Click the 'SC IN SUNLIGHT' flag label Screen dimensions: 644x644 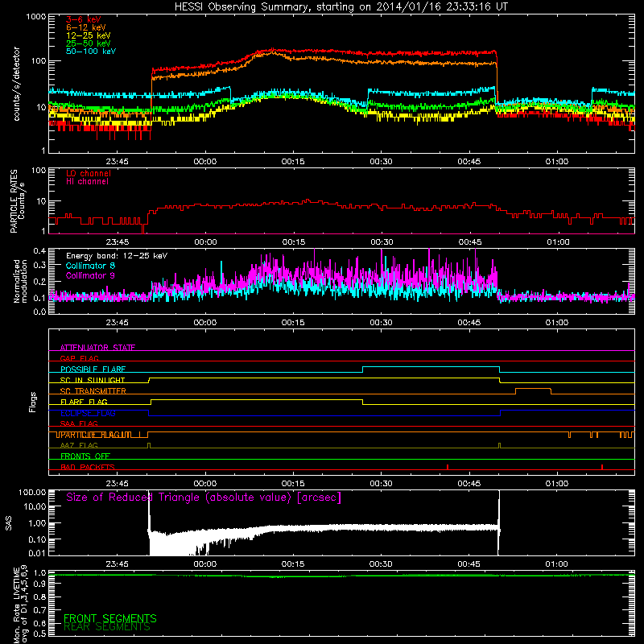coord(93,380)
